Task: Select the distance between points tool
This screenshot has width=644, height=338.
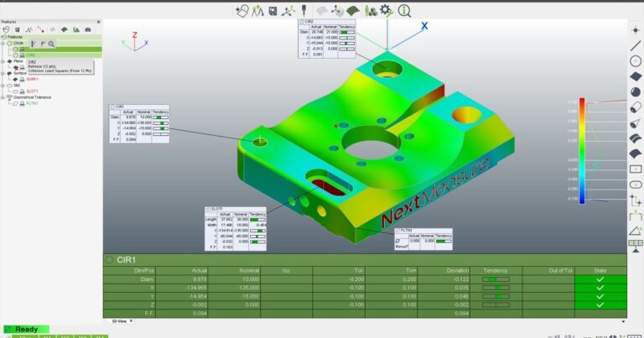Action: pyautogui.click(x=636, y=200)
